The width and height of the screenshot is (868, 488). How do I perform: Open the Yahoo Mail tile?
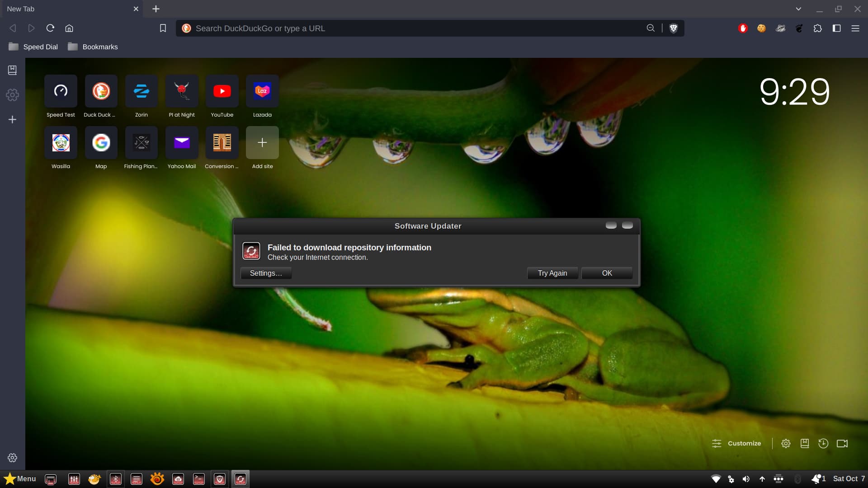(x=182, y=142)
